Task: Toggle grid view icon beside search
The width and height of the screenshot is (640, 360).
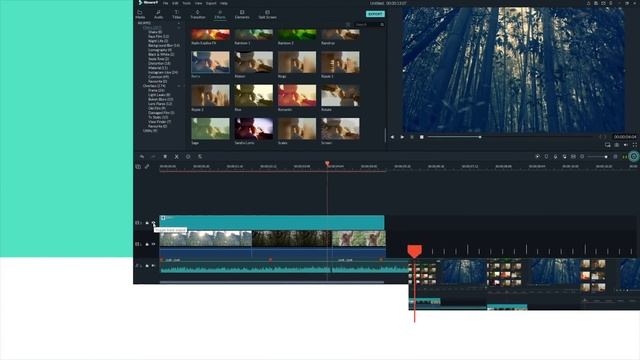Action: click(x=348, y=24)
